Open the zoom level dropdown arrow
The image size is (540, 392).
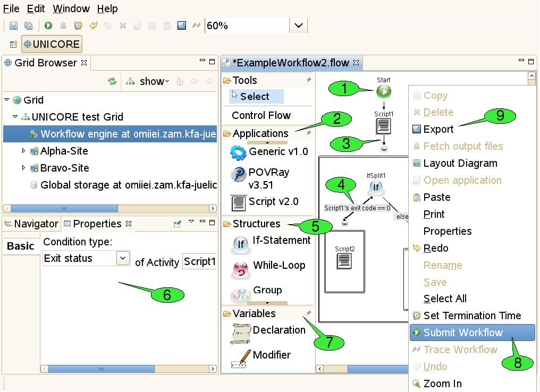coord(299,25)
